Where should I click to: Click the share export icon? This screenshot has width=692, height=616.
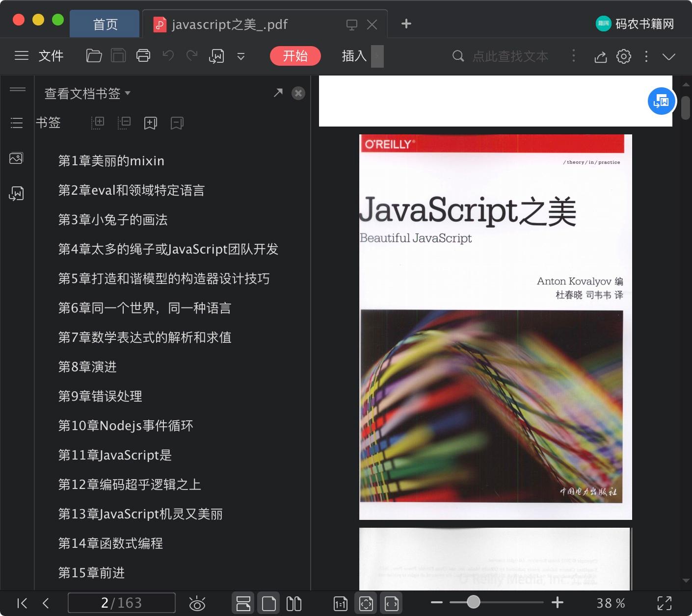tap(601, 57)
